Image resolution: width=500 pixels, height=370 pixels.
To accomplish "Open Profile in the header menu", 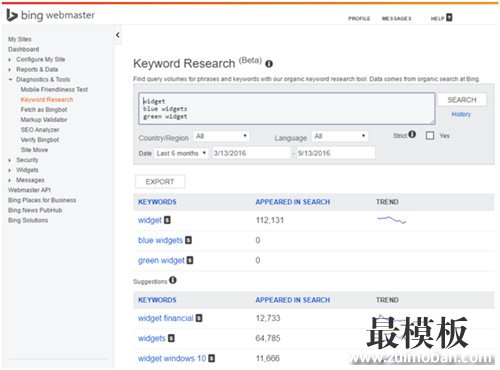I will (359, 18).
